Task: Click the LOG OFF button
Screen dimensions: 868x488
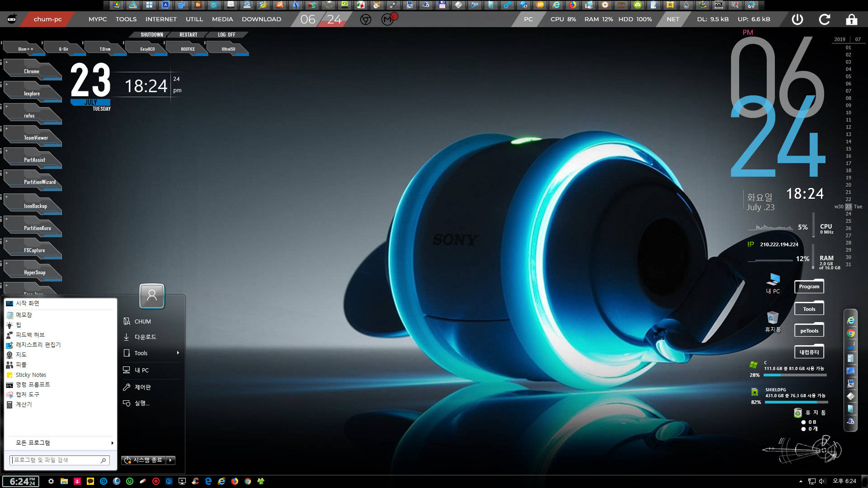Action: pyautogui.click(x=226, y=35)
